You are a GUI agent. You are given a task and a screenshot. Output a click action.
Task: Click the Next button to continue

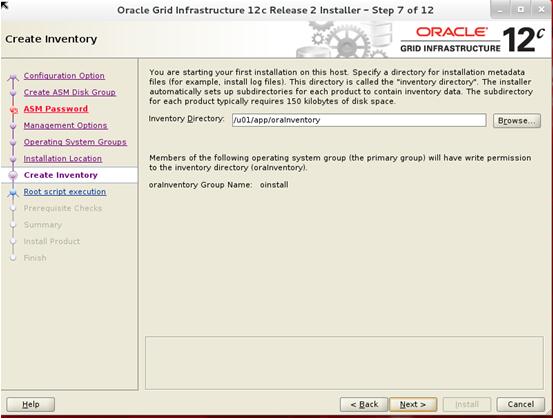coord(413,405)
